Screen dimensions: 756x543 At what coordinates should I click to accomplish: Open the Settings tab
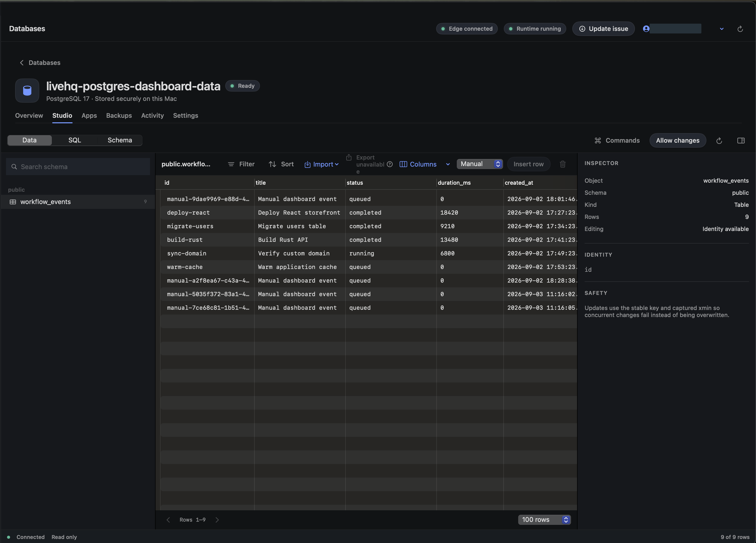[x=185, y=115]
